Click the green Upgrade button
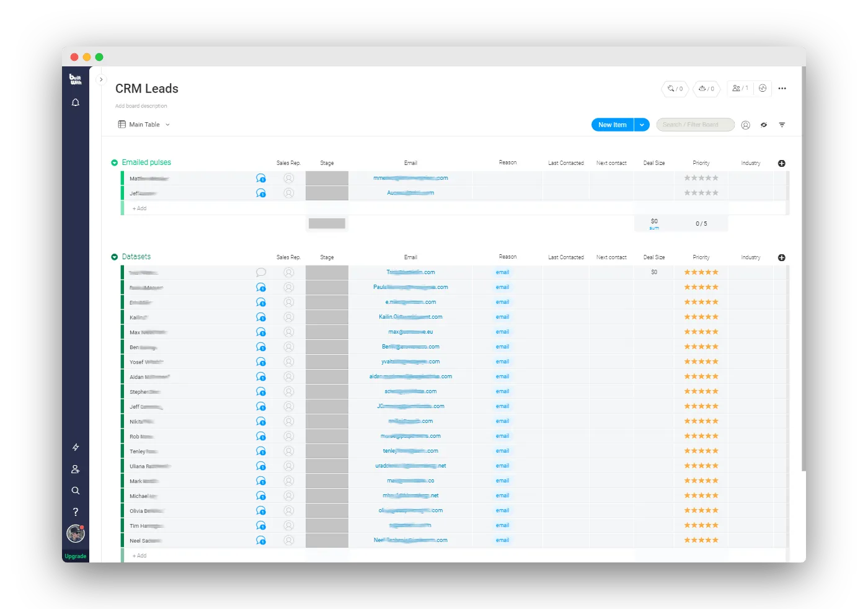This screenshot has width=868, height=609. [76, 556]
